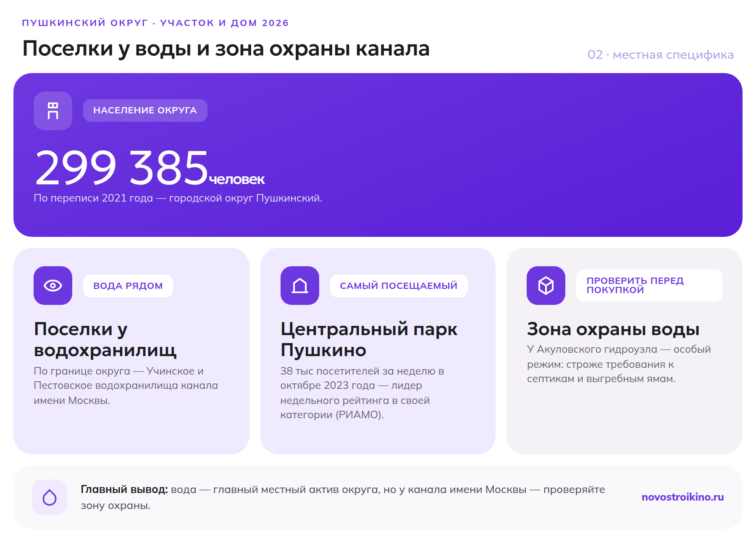Click the text about Учинское и Пестовское водохранилища

126,386
